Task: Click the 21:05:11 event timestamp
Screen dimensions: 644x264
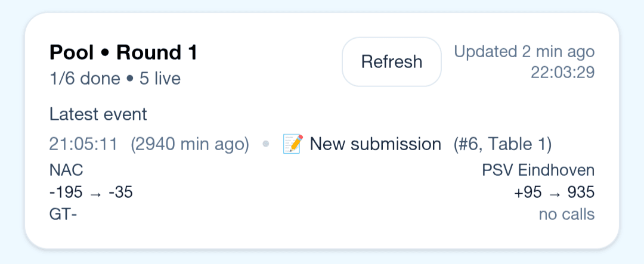Action: tap(83, 144)
